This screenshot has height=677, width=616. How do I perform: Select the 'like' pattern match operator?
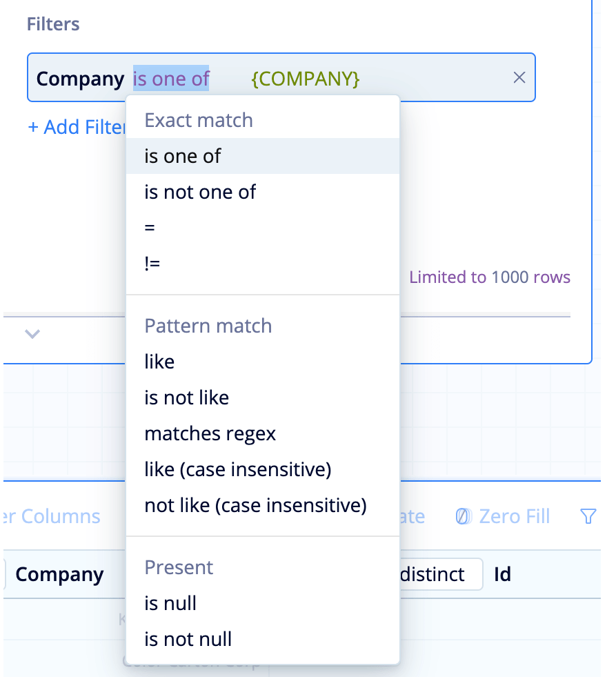tap(159, 362)
